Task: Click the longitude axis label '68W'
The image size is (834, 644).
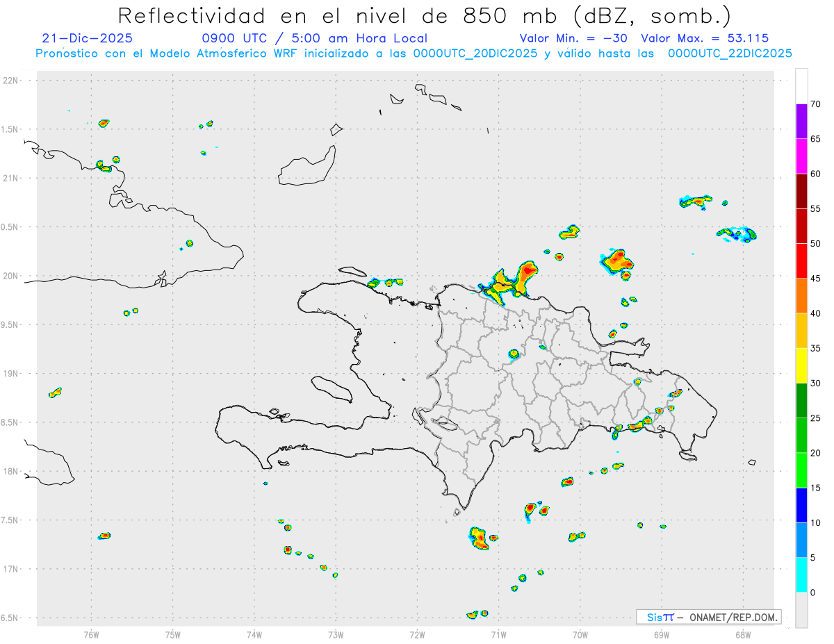Action: tap(743, 634)
